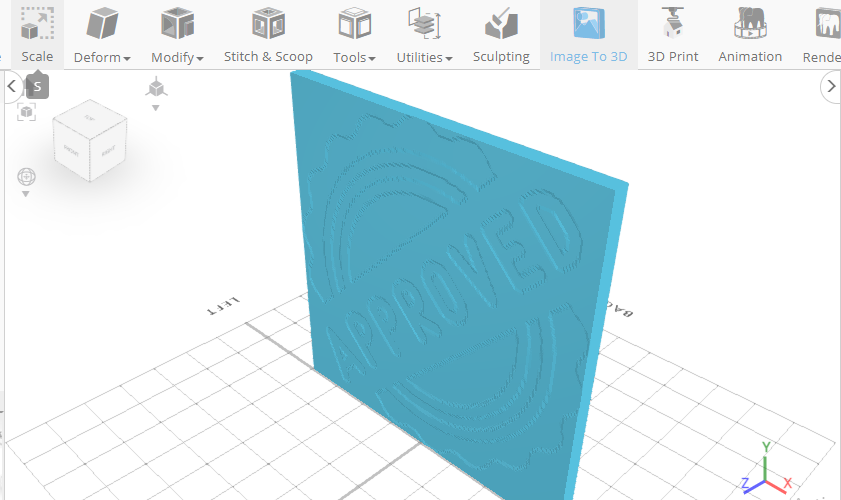Click the S shortcut tooltip badge

(x=37, y=86)
